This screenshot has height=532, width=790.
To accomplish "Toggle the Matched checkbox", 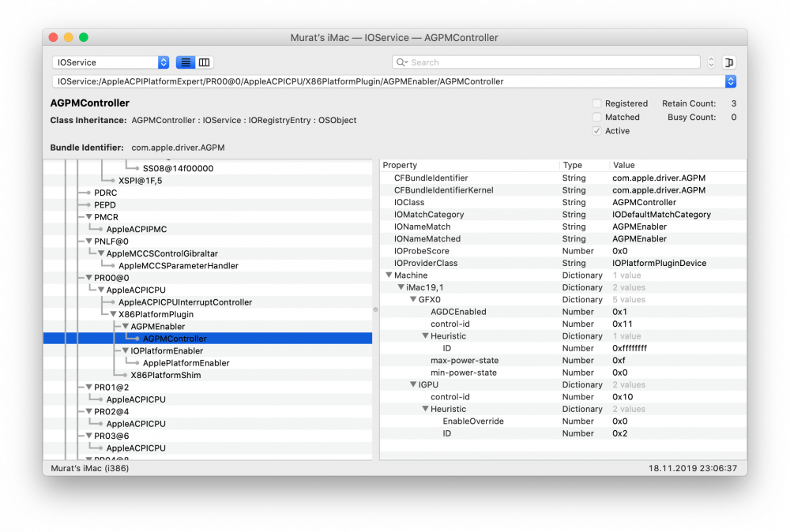I will coord(597,118).
